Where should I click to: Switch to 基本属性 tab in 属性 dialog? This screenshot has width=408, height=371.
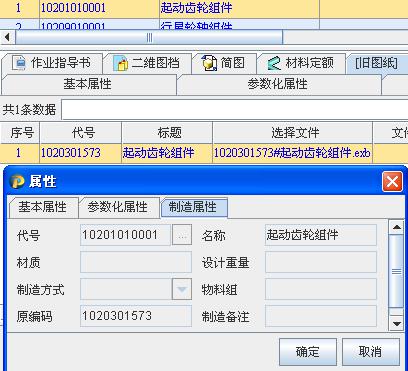coord(43,207)
